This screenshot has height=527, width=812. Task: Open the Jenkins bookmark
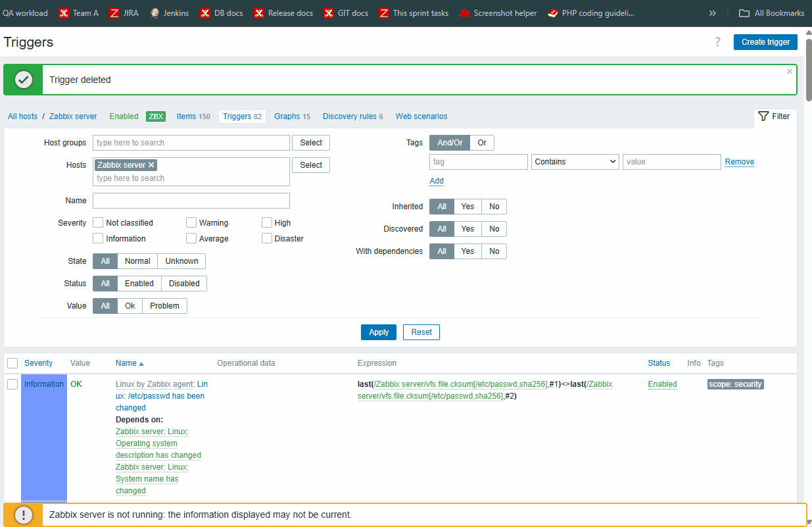169,13
